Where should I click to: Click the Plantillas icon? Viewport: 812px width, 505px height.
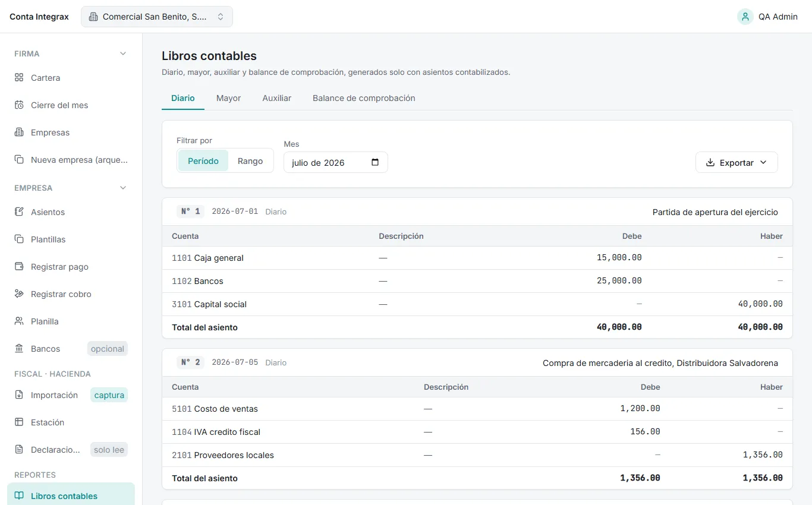pos(19,239)
